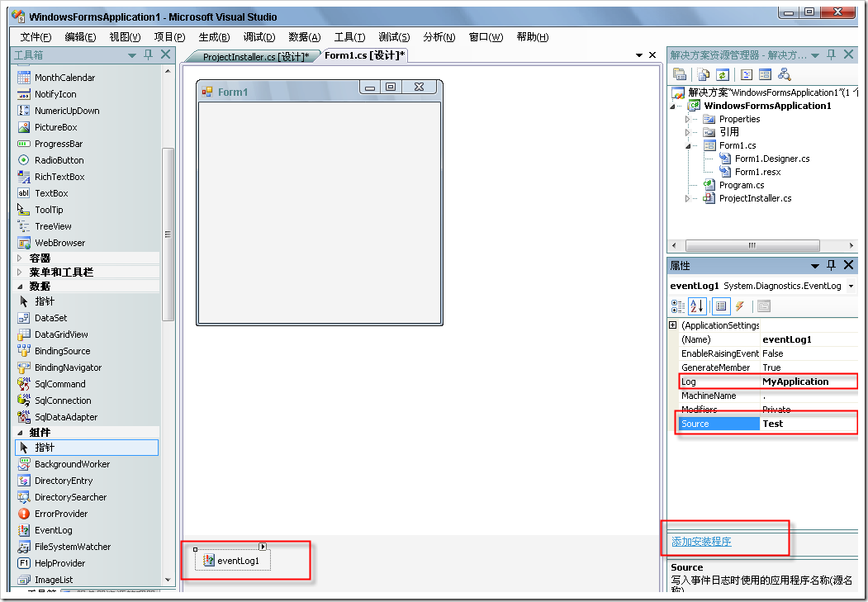Choose the NumericUpDown control
868x602 pixels.
tap(67, 111)
